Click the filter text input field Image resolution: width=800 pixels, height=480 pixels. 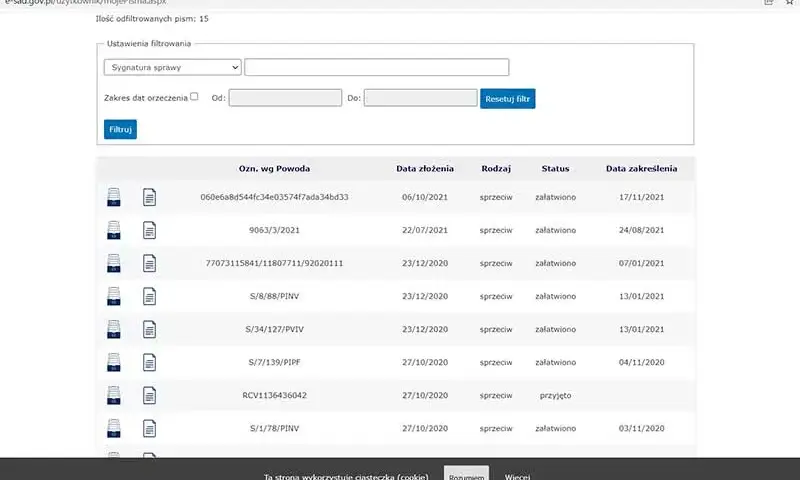click(x=377, y=67)
